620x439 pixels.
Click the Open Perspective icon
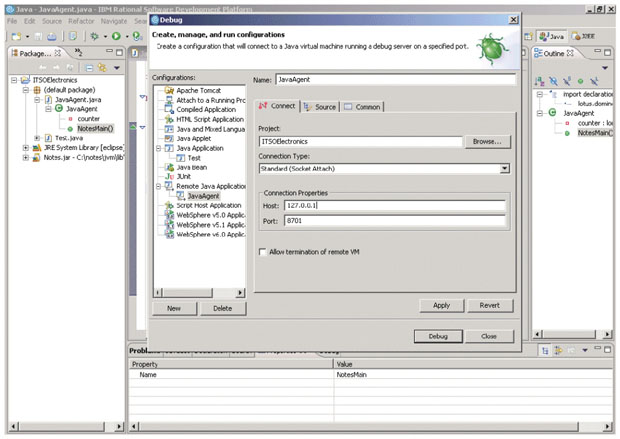528,36
